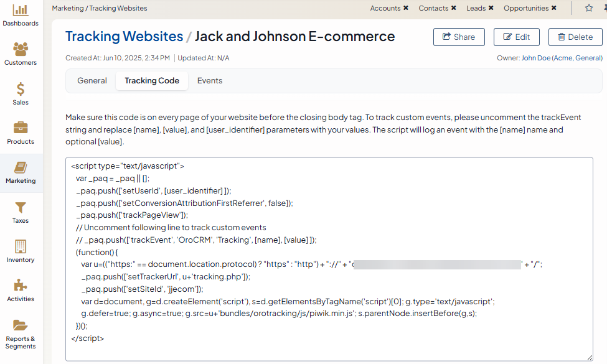The width and height of the screenshot is (607, 364).
Task: Open the Products briefcase menu
Action: (x=21, y=133)
